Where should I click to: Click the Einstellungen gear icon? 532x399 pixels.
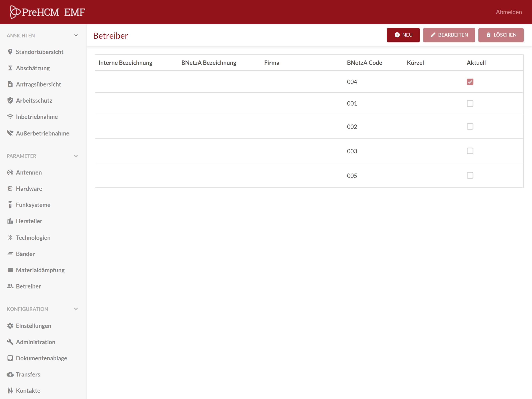(x=10, y=326)
